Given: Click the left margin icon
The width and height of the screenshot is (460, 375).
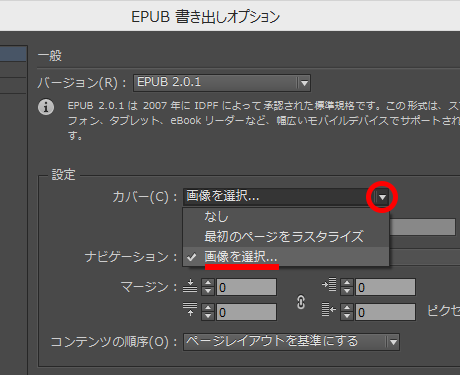Looking at the screenshot, I should click(x=329, y=284).
